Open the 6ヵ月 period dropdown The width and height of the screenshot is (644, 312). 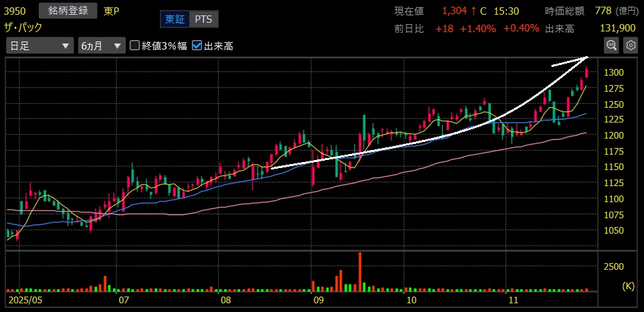(101, 46)
